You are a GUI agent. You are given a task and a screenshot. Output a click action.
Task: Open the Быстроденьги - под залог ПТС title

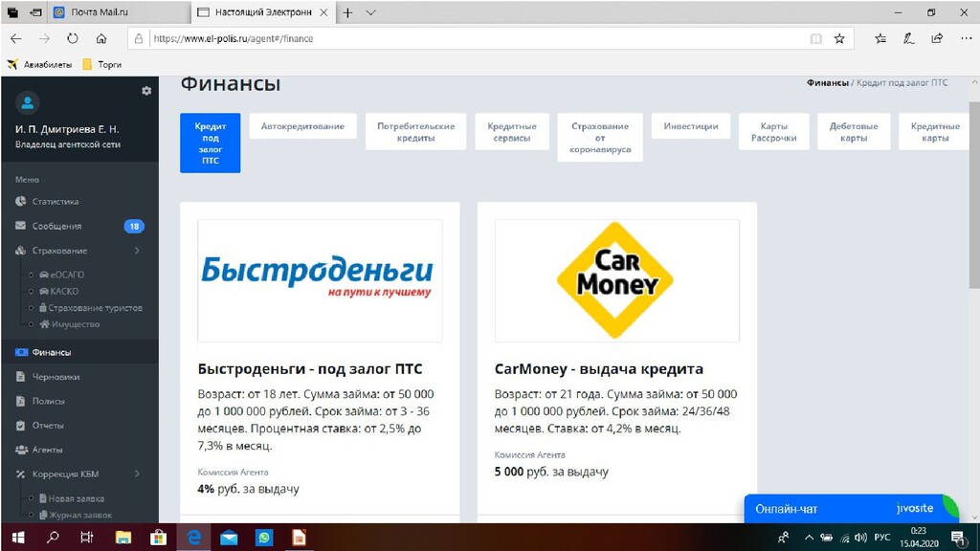[310, 368]
